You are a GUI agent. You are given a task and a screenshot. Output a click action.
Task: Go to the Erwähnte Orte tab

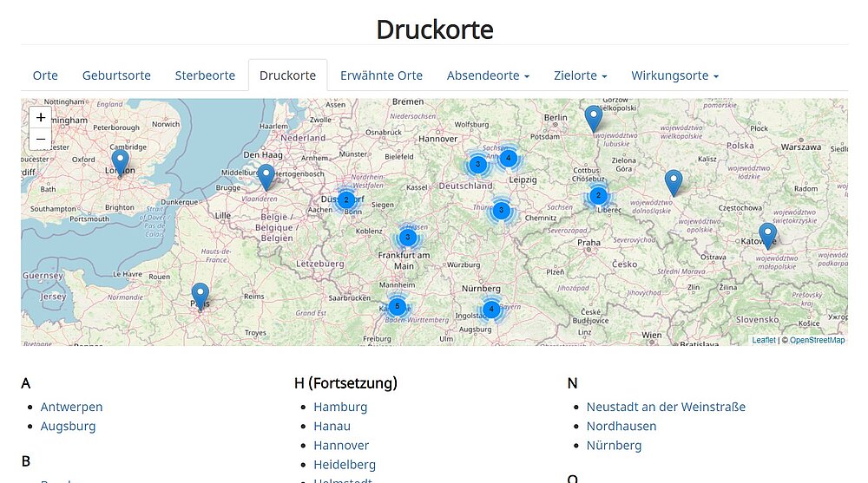tap(381, 75)
